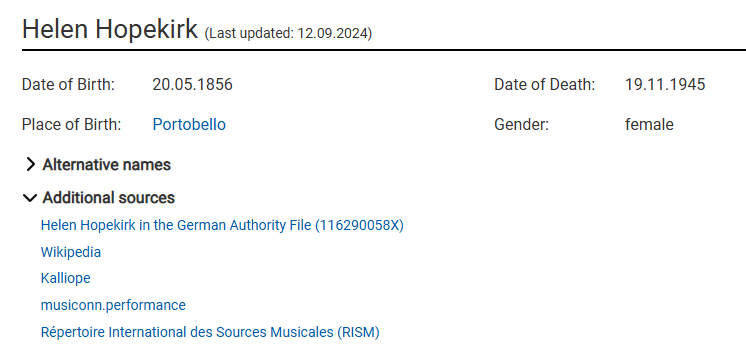Visit the musiconn.performance link
The width and height of the screenshot is (746, 361).
113,305
